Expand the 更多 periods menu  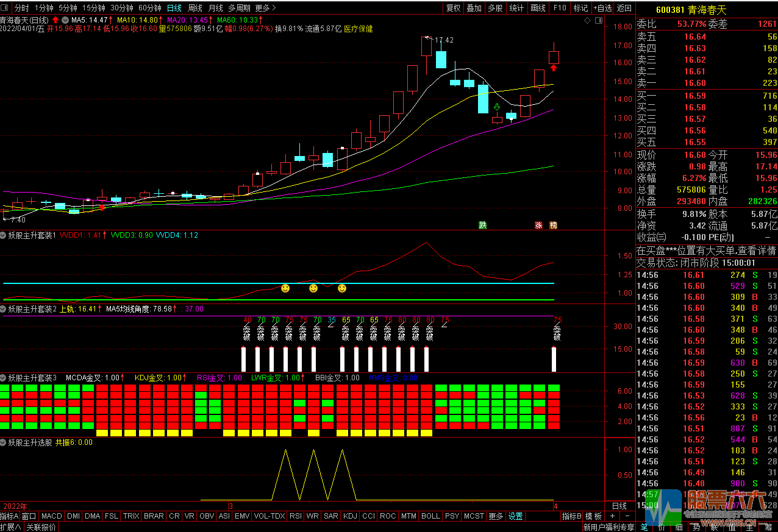click(x=265, y=8)
